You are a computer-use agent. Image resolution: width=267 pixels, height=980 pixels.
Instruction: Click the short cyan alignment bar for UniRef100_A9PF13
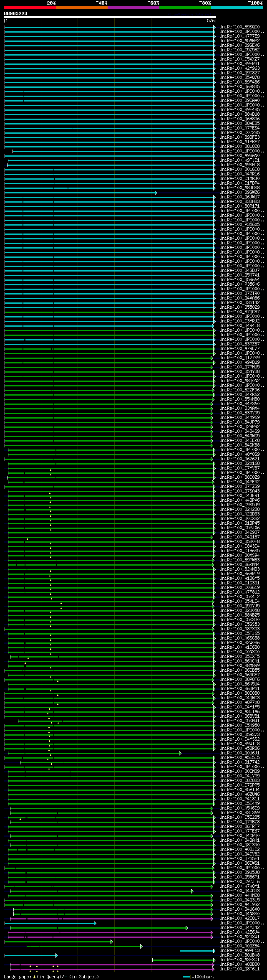pos(197,950)
